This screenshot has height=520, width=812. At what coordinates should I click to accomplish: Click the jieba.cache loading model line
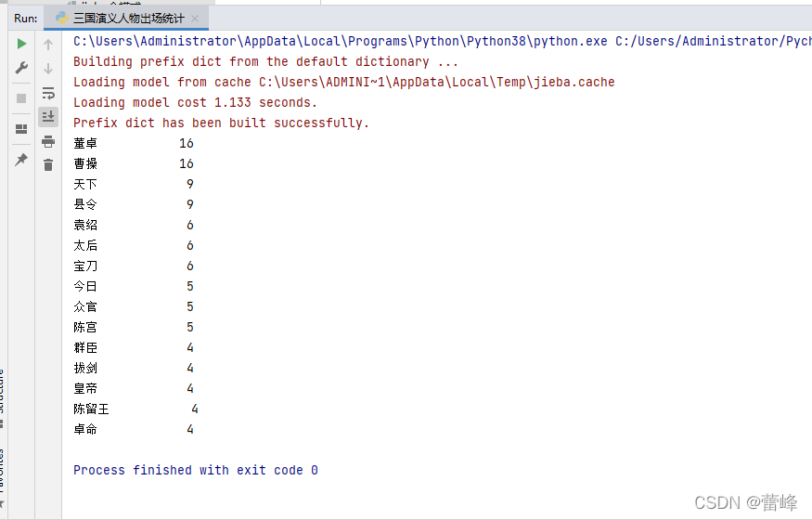(344, 83)
